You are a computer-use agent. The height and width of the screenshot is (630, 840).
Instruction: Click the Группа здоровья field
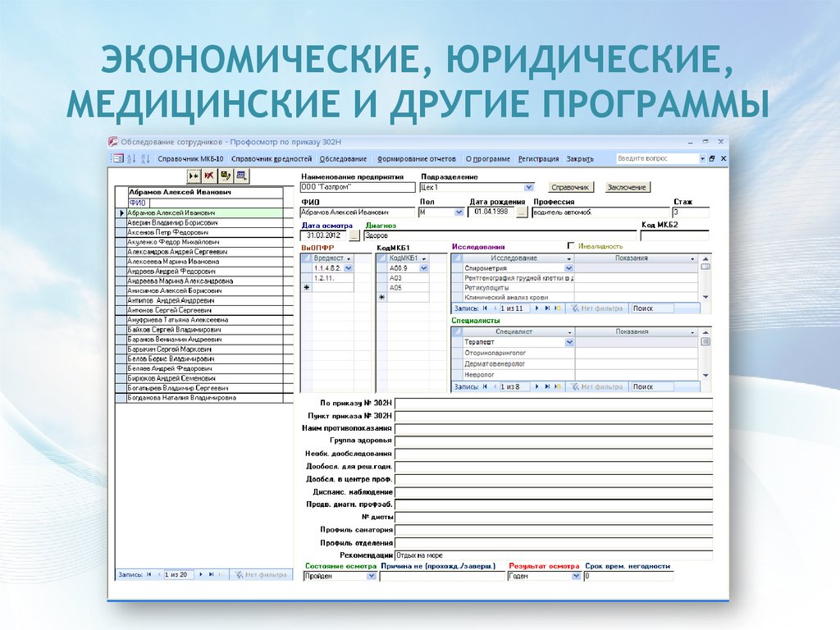coord(554,441)
